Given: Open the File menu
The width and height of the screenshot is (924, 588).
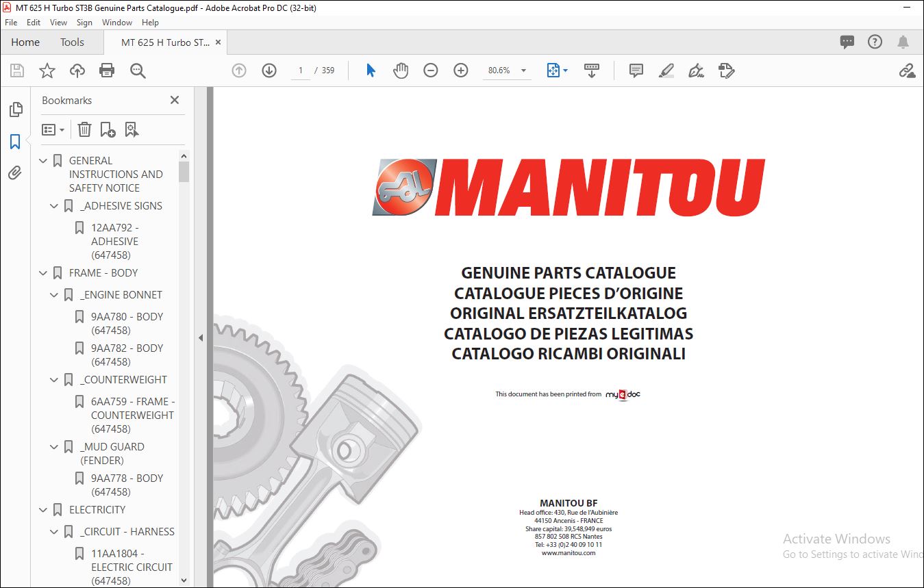Looking at the screenshot, I should click(x=11, y=23).
